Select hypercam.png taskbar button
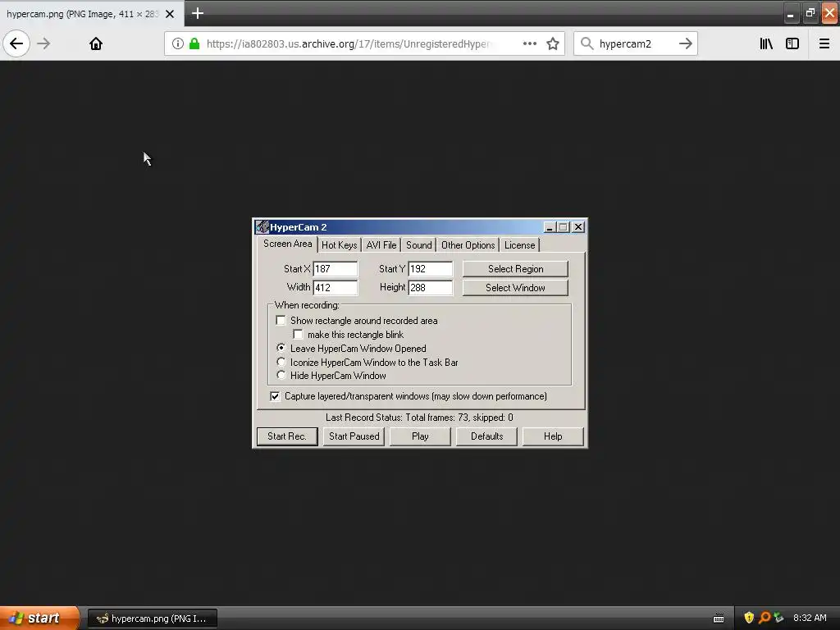The width and height of the screenshot is (840, 630). point(152,619)
